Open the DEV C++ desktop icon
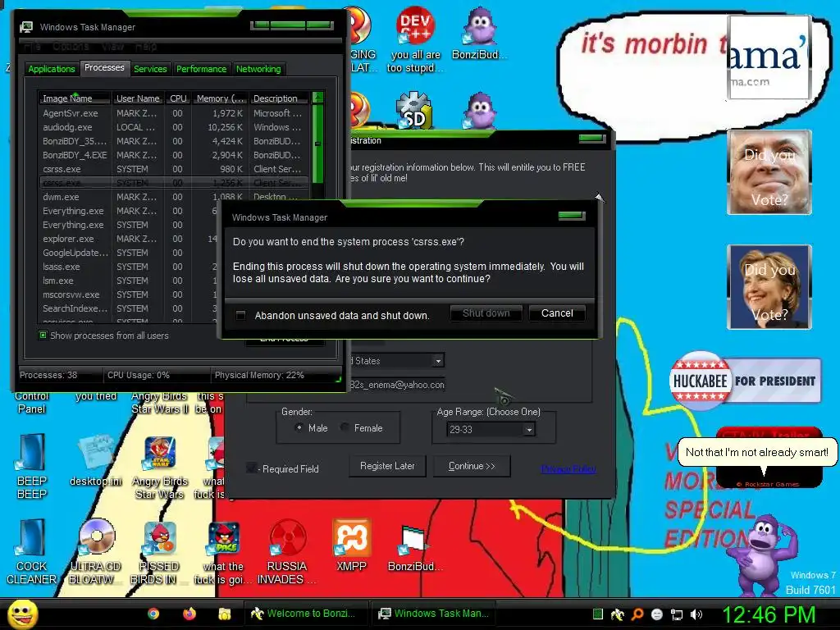Image resolution: width=840 pixels, height=630 pixels. (415, 39)
